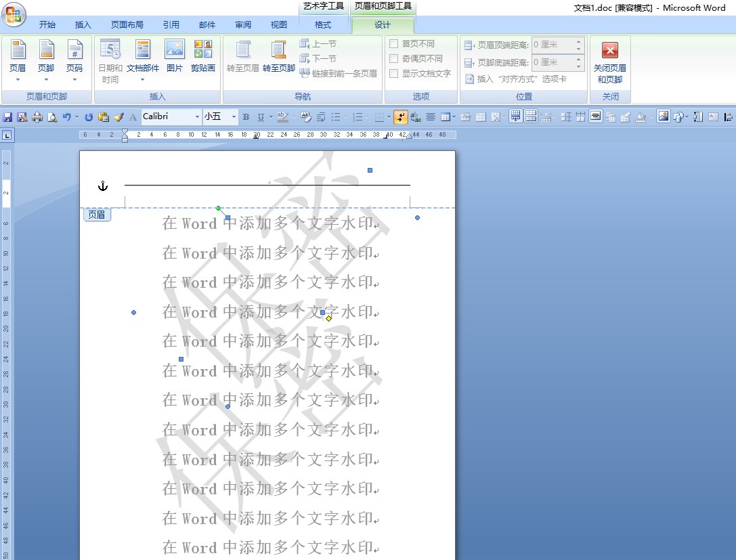Click the yellow diamond adjustment handle on watermark
Viewport: 736px width, 560px height.
click(329, 318)
